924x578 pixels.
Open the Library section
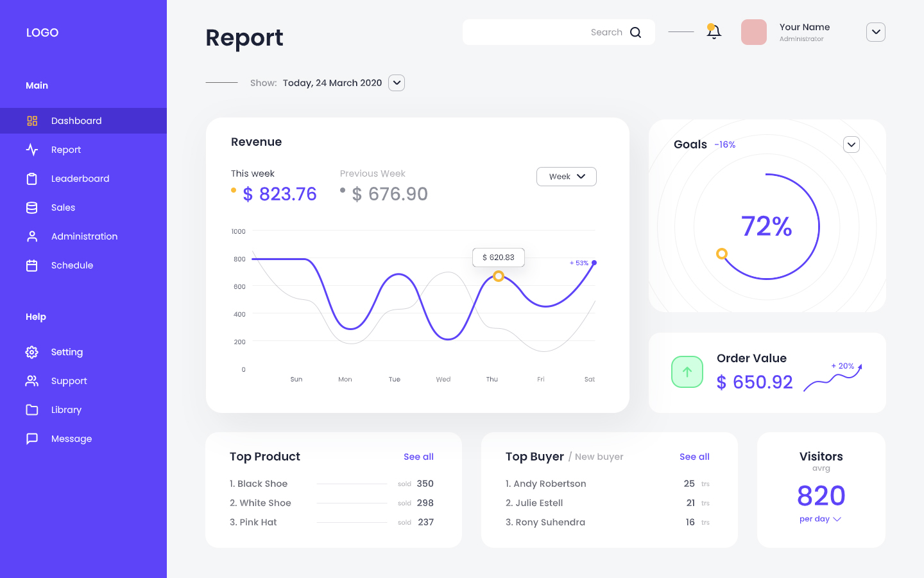click(x=66, y=409)
